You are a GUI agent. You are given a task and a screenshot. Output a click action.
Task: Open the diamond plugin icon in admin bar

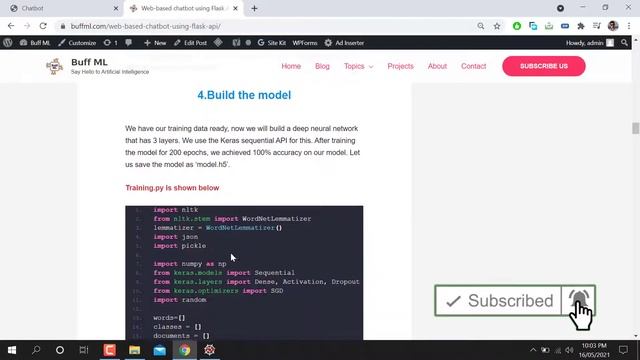pyautogui.click(x=218, y=42)
